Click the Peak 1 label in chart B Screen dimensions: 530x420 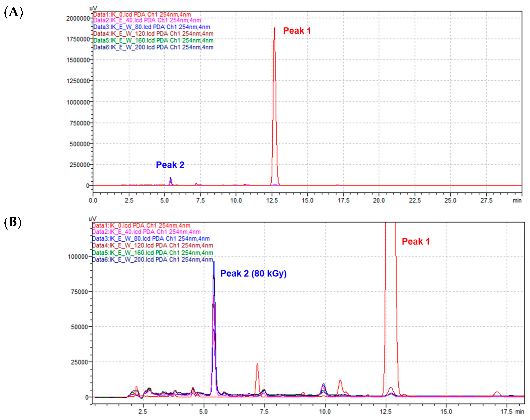415,241
